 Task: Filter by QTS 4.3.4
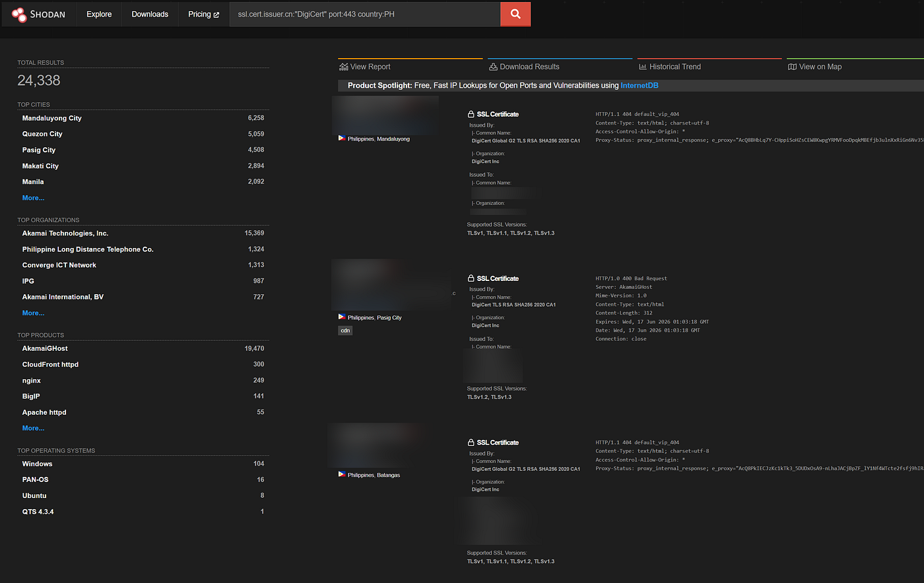tap(38, 512)
